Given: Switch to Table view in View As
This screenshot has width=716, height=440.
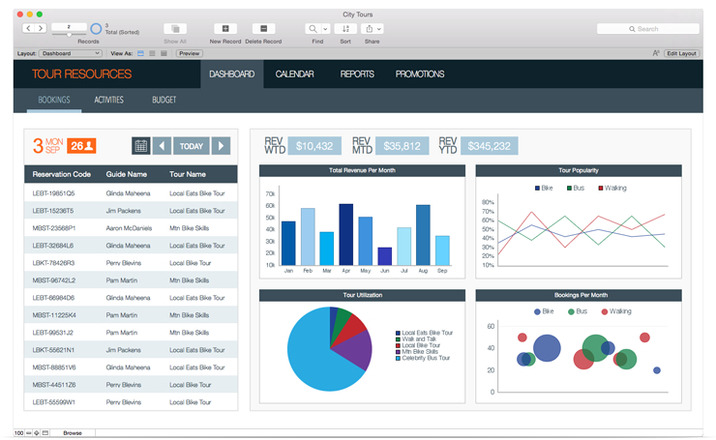Looking at the screenshot, I should click(164, 53).
